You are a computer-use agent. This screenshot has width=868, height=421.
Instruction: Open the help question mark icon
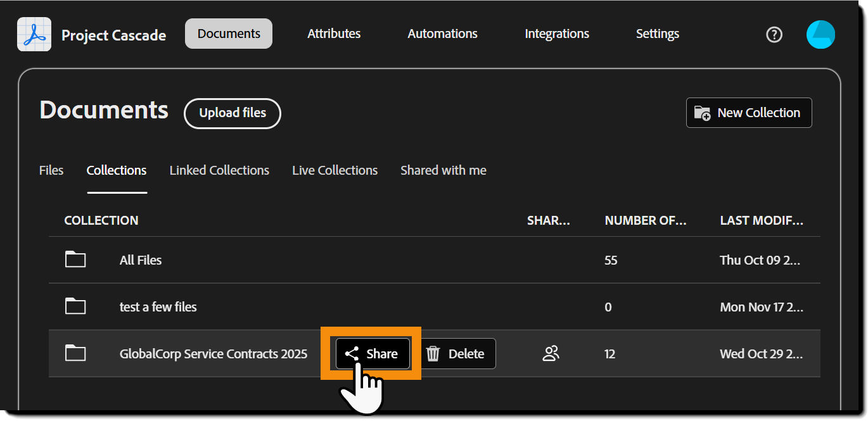click(x=774, y=34)
